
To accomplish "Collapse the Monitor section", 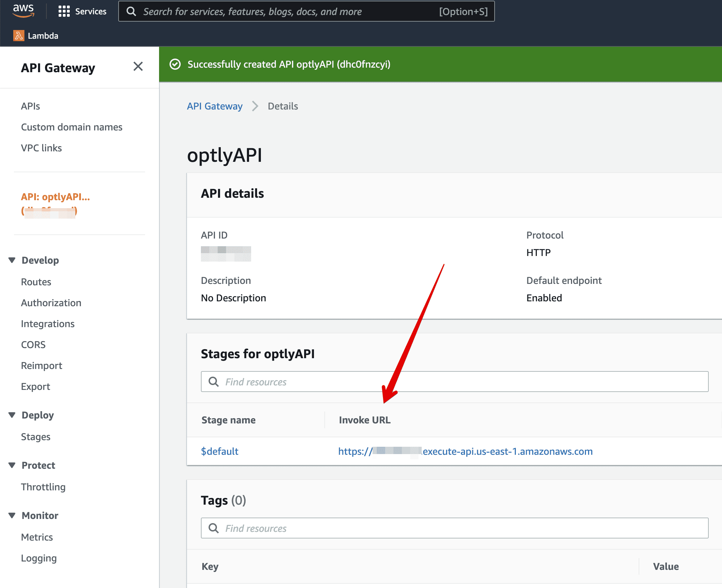I will [12, 515].
